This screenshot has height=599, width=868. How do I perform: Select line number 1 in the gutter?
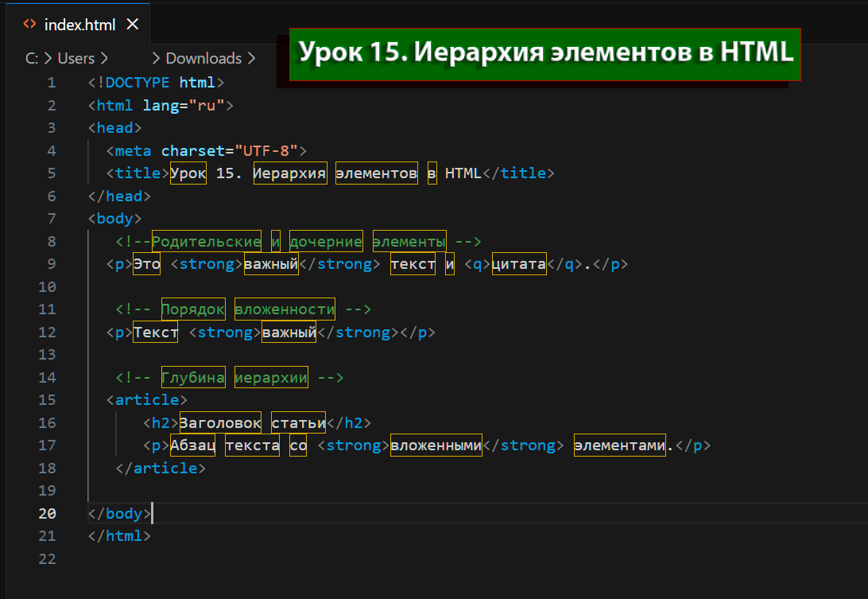52,83
